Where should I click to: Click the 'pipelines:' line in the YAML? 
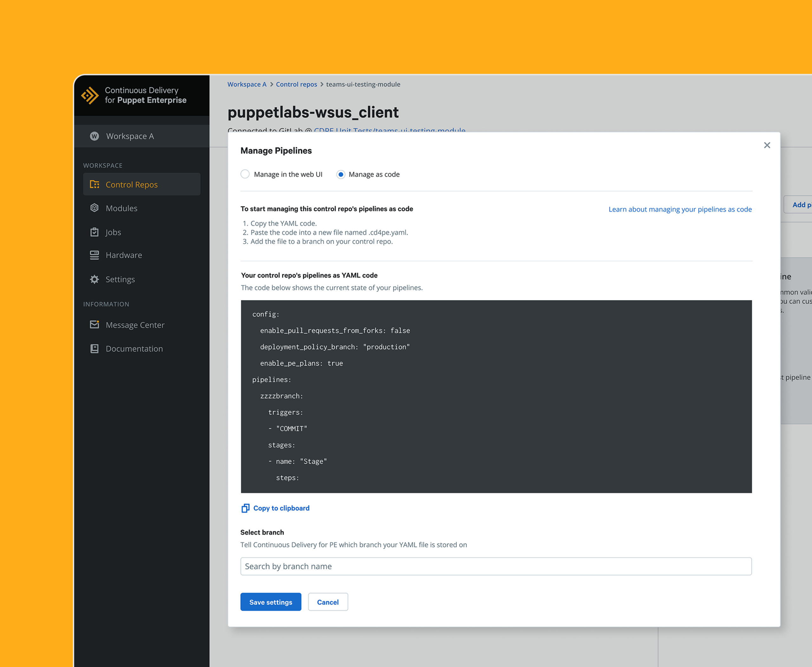click(272, 379)
